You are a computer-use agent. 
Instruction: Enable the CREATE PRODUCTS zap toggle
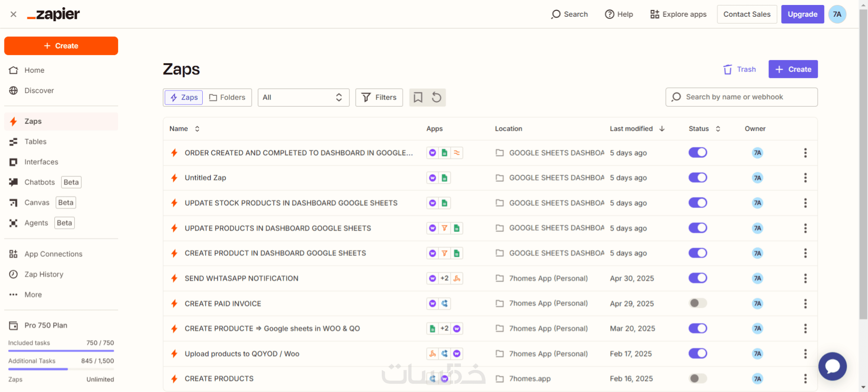(x=697, y=378)
